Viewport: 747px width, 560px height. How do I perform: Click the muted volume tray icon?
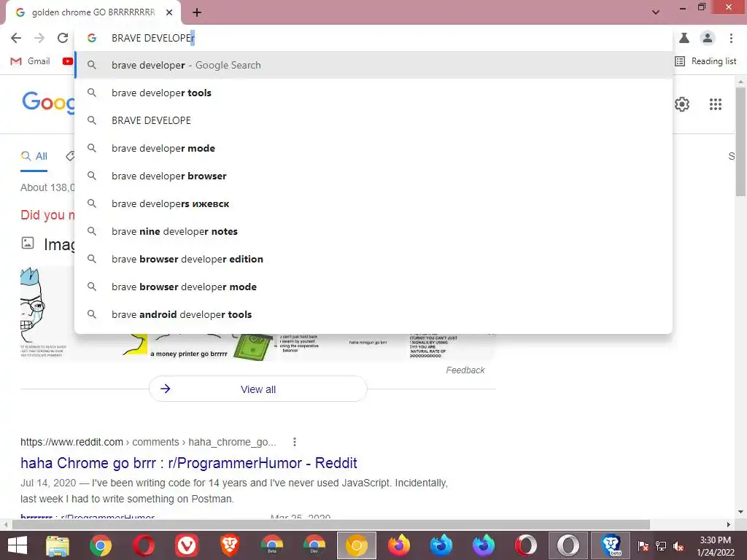[x=678, y=546]
